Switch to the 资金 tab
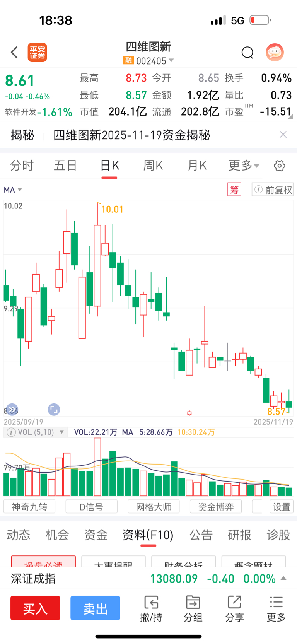The width and height of the screenshot is (297, 644). [96, 535]
